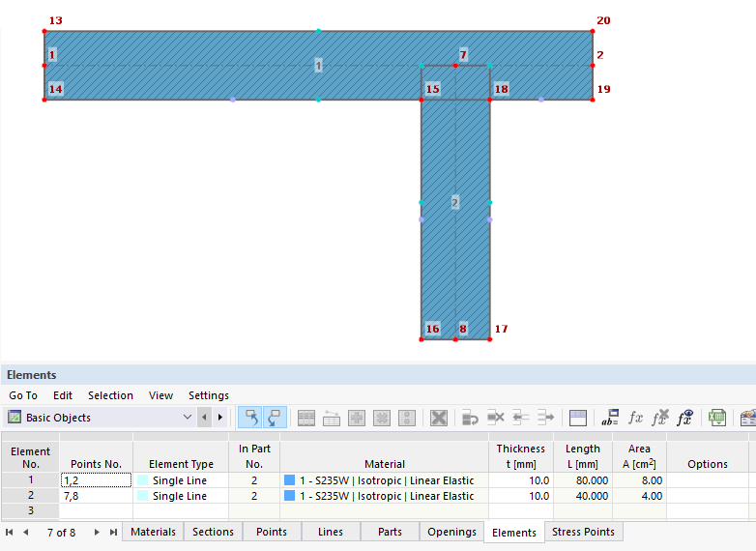Click the plain fx formula icon
Viewport: 756px width, 551px height.
click(635, 418)
